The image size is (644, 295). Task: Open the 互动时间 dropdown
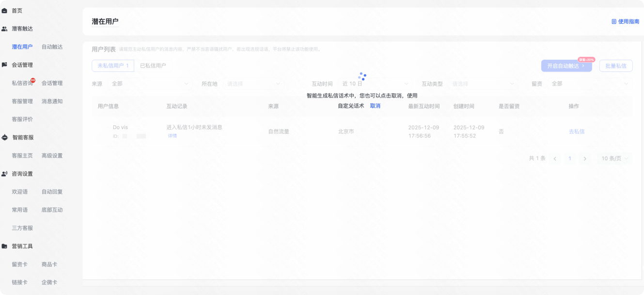pyautogui.click(x=375, y=83)
